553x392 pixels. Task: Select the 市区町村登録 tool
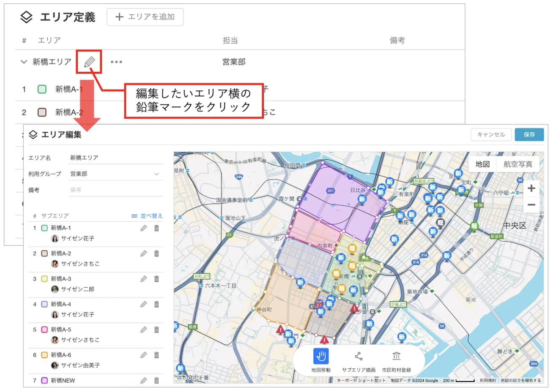point(396,360)
